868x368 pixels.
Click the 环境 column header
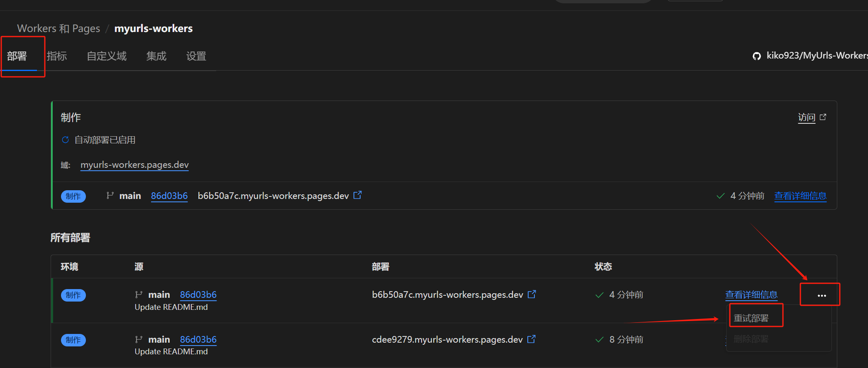coord(69,267)
